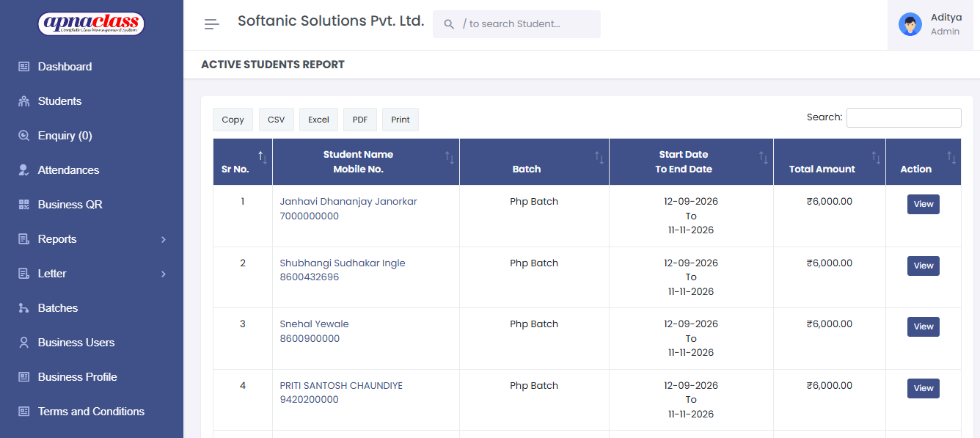980x438 pixels.
Task: Click the Business Users sidebar icon
Action: (x=23, y=343)
